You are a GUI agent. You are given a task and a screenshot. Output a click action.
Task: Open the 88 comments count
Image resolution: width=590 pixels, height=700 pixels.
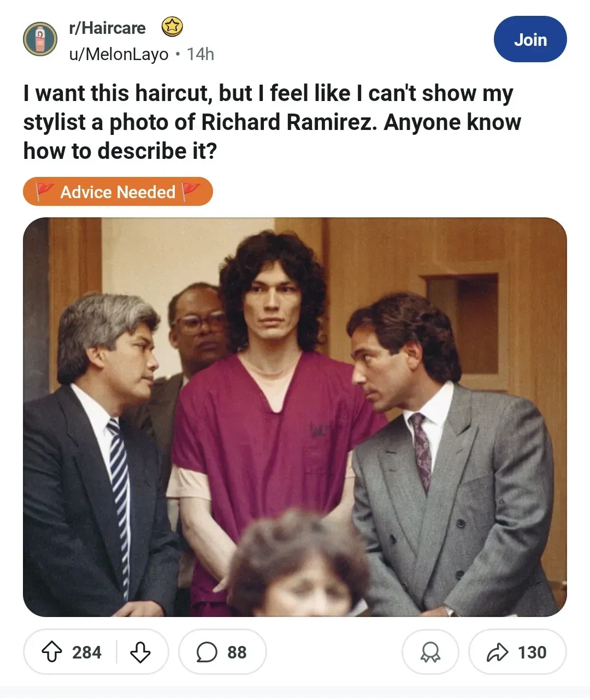coord(237,652)
